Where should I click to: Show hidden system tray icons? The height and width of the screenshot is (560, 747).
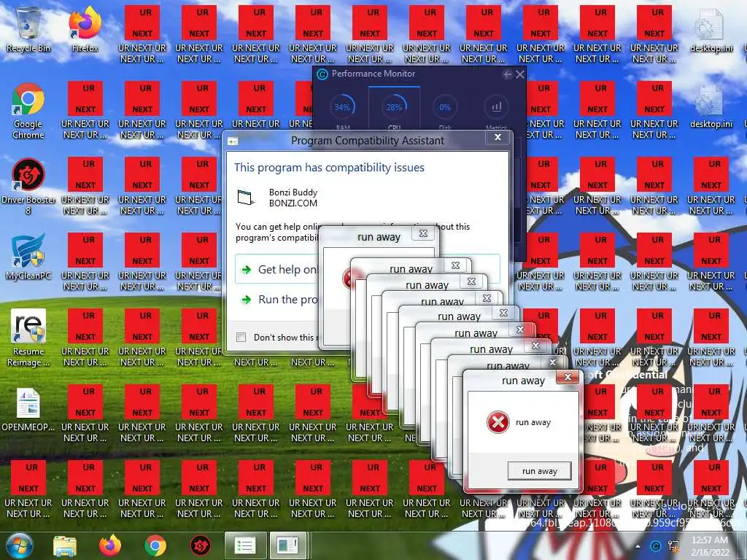[638, 546]
